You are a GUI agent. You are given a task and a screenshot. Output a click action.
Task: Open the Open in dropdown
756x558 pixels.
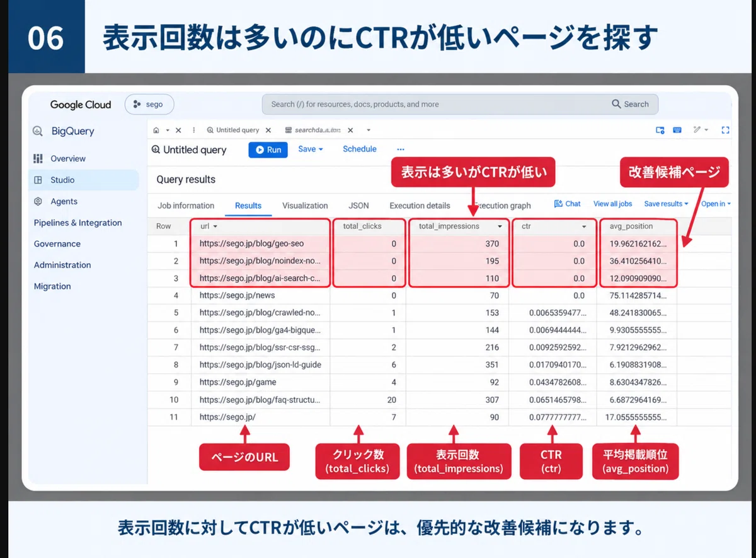[716, 204]
